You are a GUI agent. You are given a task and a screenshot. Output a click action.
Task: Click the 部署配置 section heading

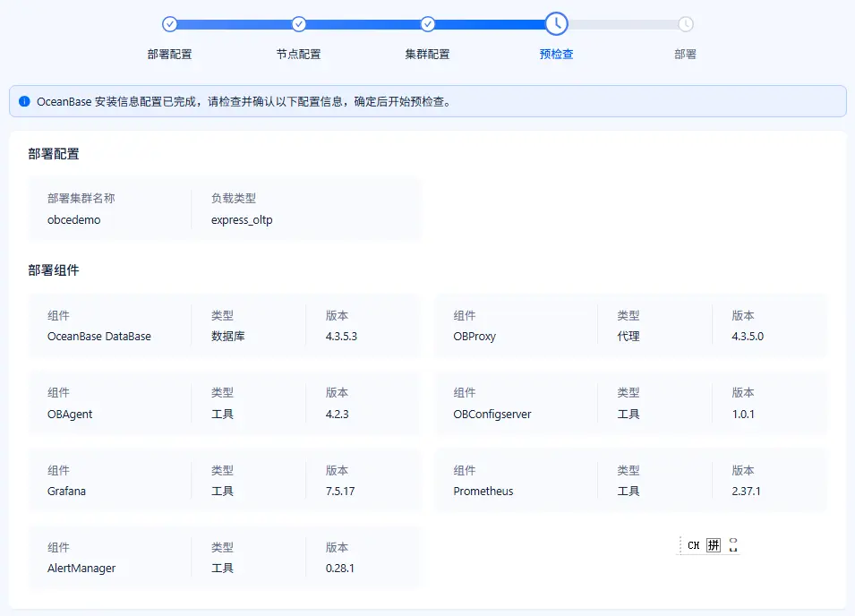54,154
